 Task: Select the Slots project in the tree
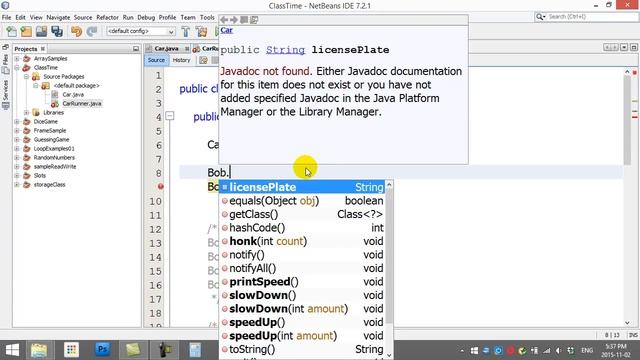40,176
